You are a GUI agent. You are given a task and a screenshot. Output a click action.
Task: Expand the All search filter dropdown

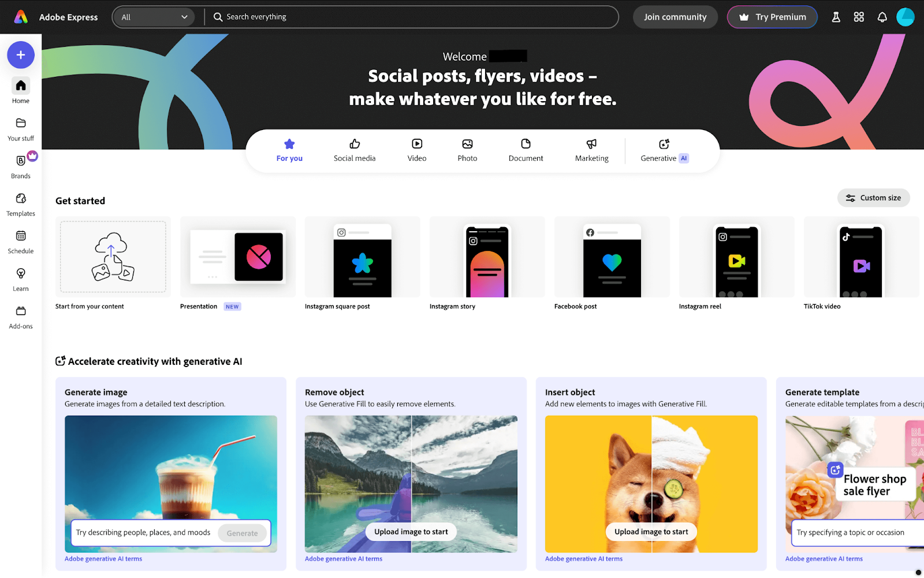coord(154,17)
